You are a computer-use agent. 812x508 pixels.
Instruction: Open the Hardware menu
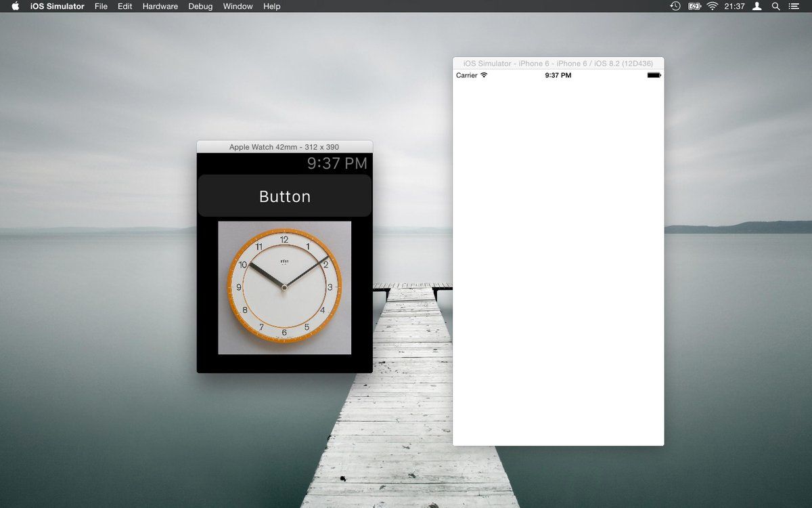tap(160, 6)
